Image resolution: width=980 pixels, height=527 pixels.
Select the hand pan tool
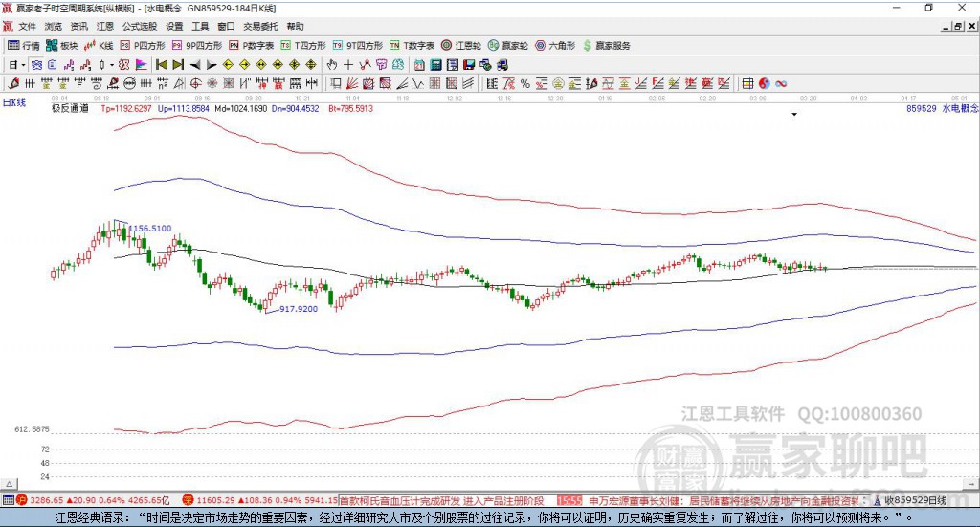click(332, 65)
